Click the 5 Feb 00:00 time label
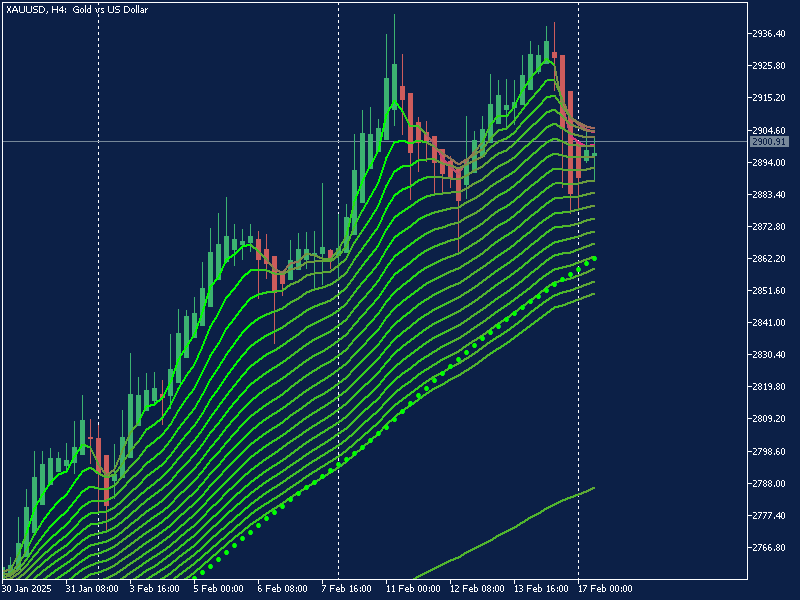This screenshot has width=800, height=600. pyautogui.click(x=219, y=589)
